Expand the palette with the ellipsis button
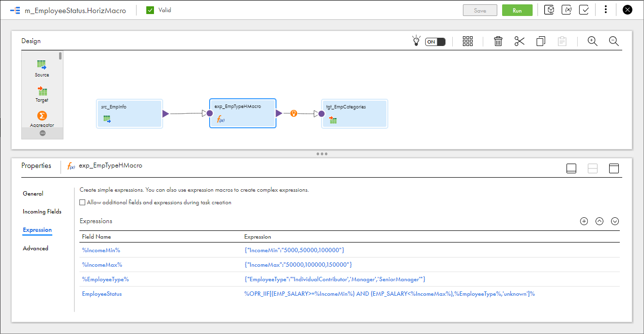Image resolution: width=644 pixels, height=334 pixels. click(43, 133)
